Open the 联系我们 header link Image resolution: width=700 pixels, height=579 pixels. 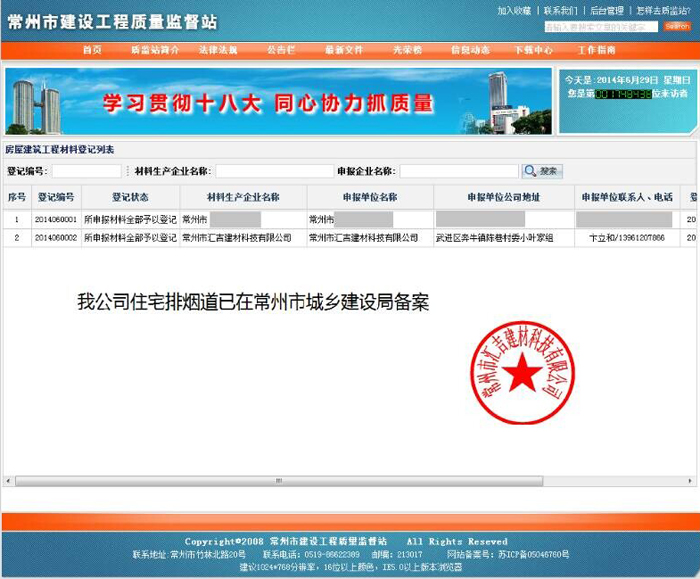click(560, 11)
